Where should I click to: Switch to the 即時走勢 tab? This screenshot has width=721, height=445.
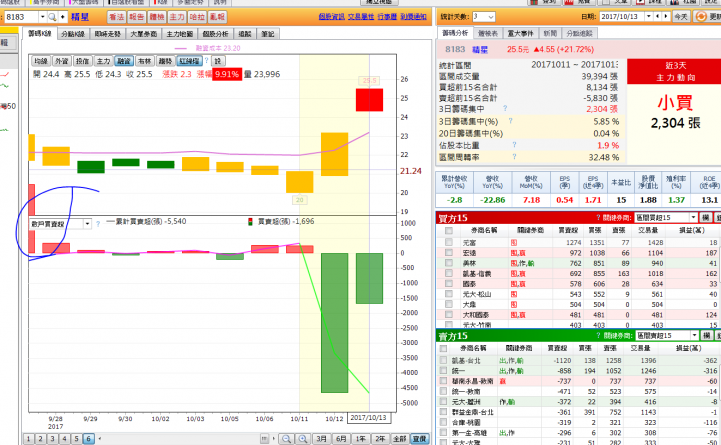[x=108, y=34]
